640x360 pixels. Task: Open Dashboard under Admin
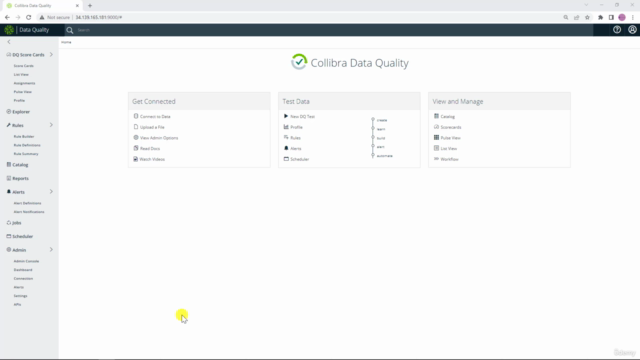pos(23,270)
